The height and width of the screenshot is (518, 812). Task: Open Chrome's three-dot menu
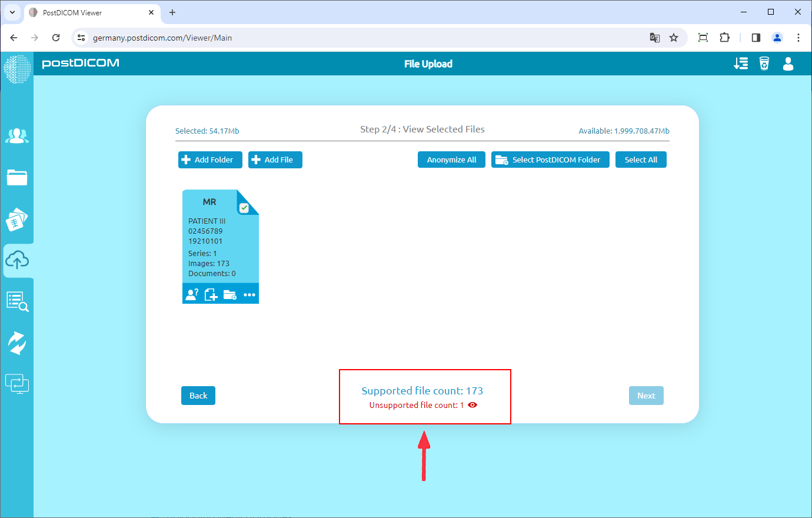[798, 38]
